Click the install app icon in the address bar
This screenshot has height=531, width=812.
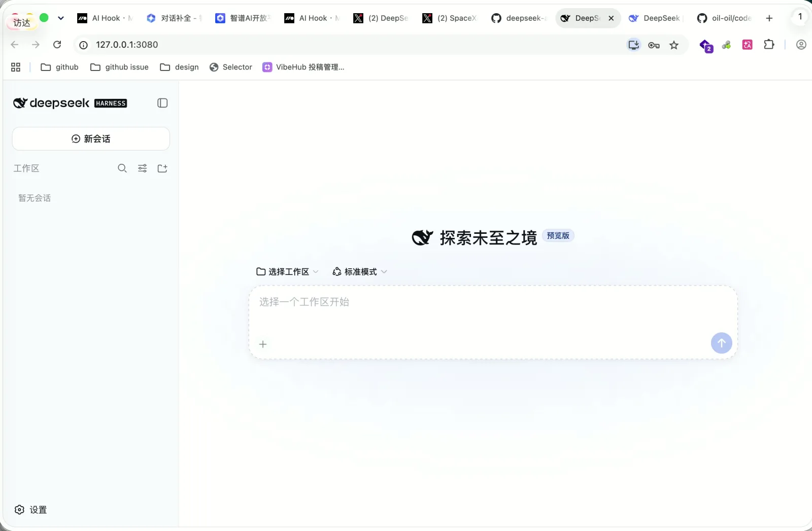coord(634,45)
